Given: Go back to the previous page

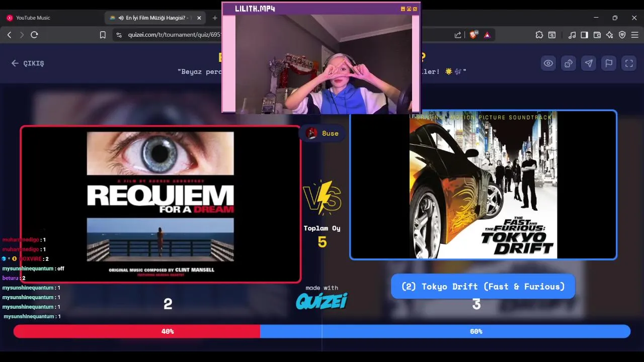Looking at the screenshot, I should pyautogui.click(x=9, y=35).
